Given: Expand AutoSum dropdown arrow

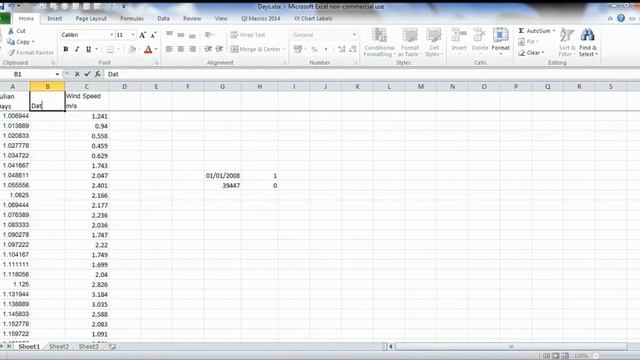Looking at the screenshot, I should [x=554, y=31].
